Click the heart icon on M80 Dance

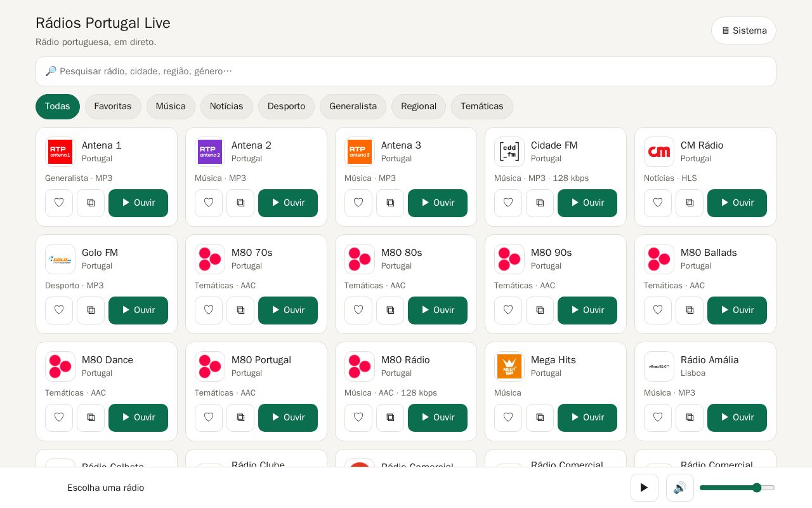(59, 418)
